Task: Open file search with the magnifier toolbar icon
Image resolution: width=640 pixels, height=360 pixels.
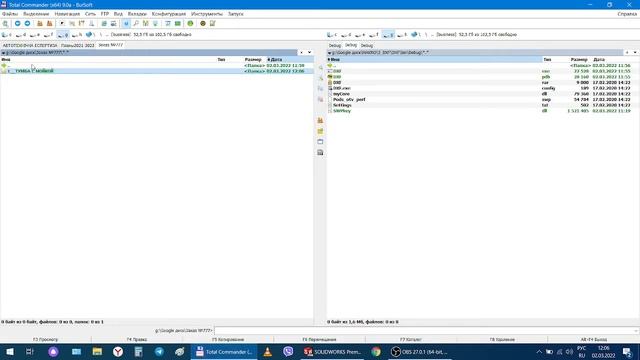Action: click(x=136, y=24)
